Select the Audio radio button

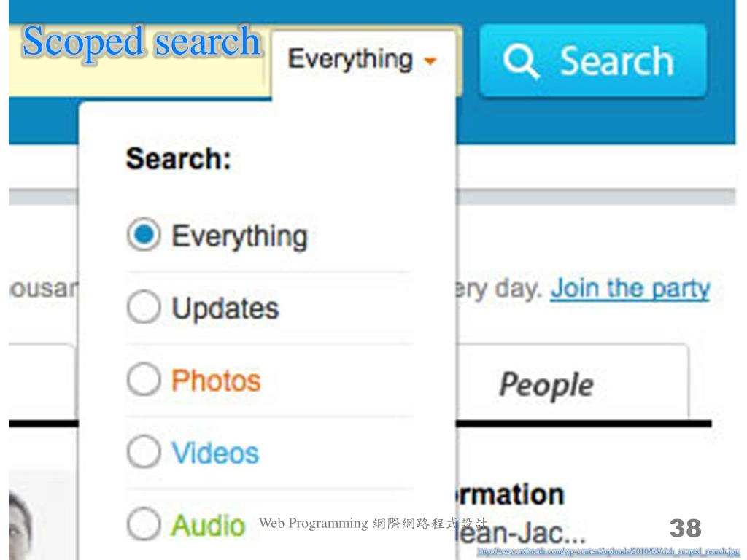coord(144,524)
